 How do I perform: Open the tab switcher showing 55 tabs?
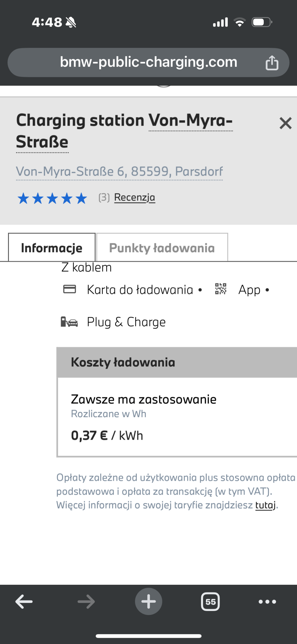pyautogui.click(x=210, y=602)
